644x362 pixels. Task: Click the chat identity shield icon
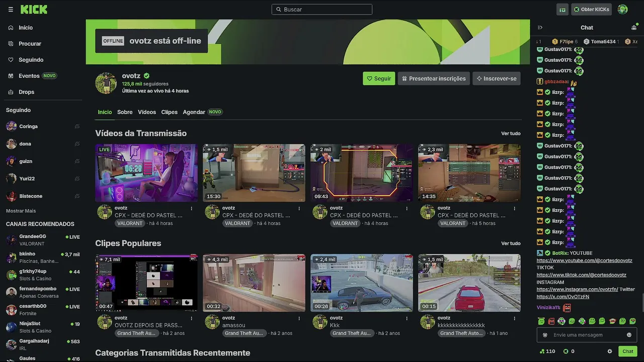click(545, 335)
